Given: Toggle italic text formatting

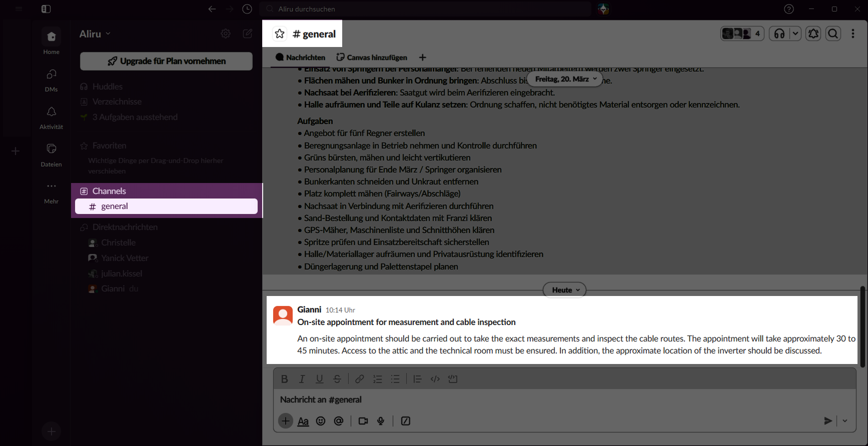Looking at the screenshot, I should 302,379.
